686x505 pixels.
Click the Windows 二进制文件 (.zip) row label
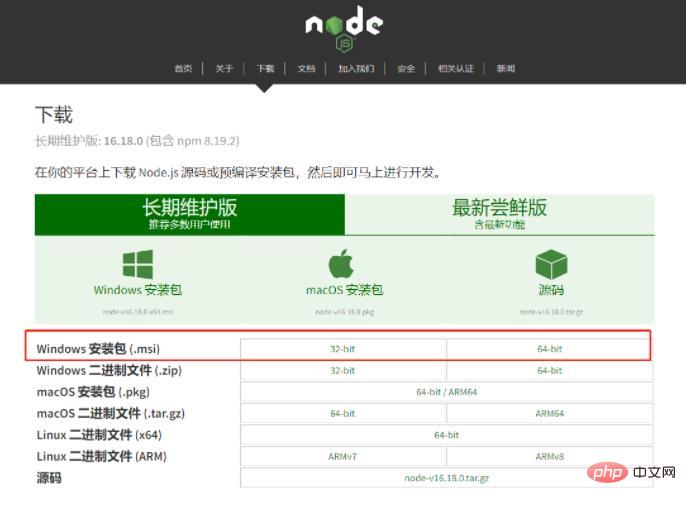pos(109,370)
